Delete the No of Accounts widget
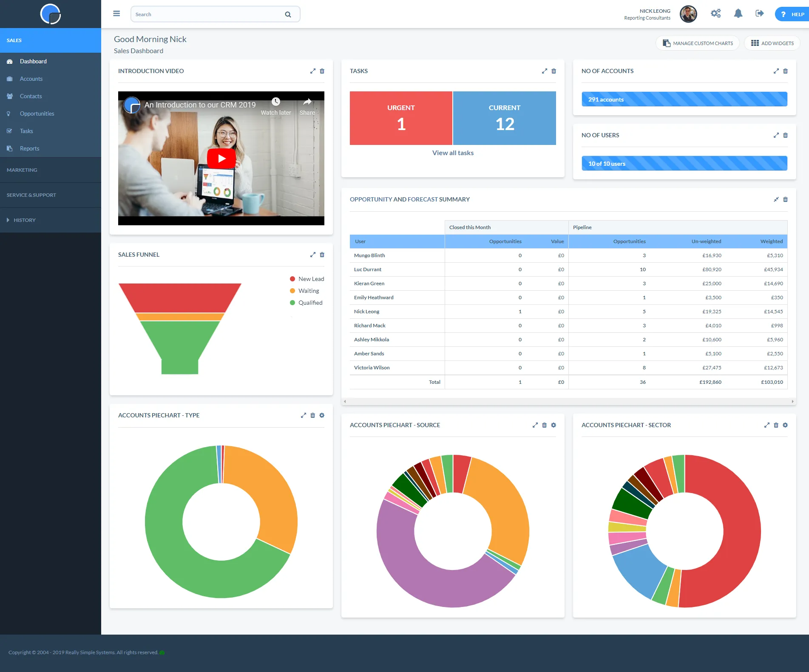This screenshot has width=809, height=672. coord(786,71)
